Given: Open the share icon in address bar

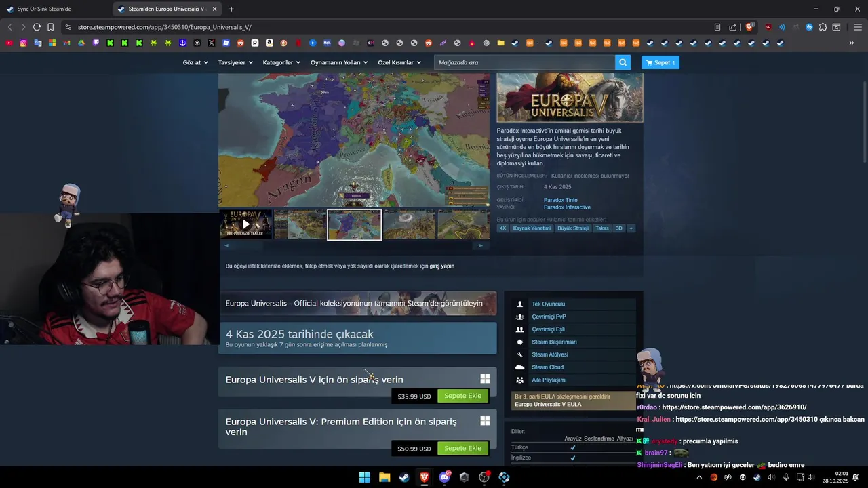Looking at the screenshot, I should coord(732,27).
